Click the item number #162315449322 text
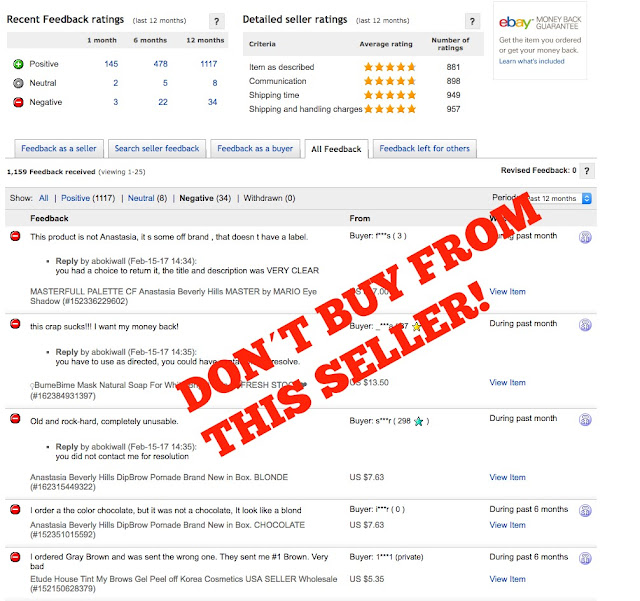The width and height of the screenshot is (640, 601). (x=63, y=487)
